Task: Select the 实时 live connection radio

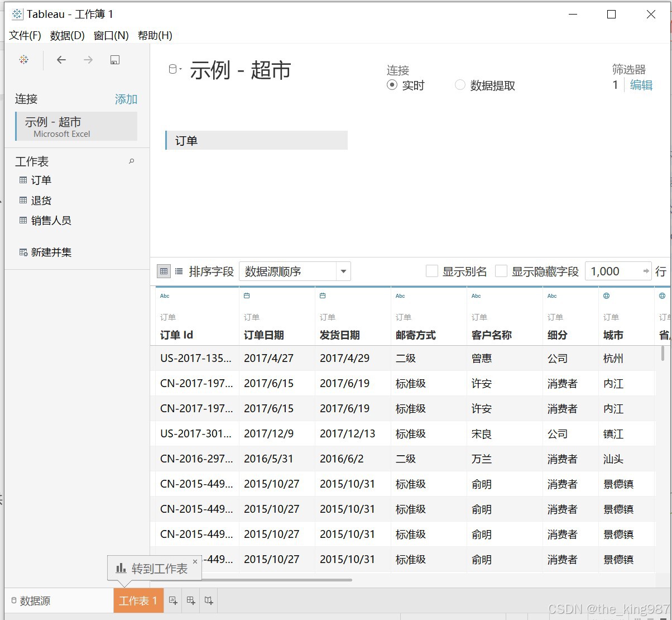Action: [x=392, y=85]
